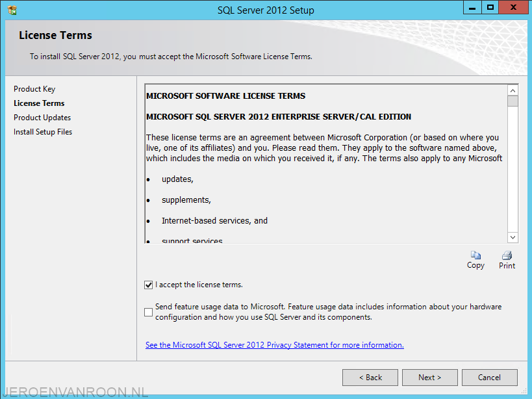Viewport: 532px width, 399px height.
Task: Uncheck 'I accept the license terms' checkbox
Action: click(148, 285)
